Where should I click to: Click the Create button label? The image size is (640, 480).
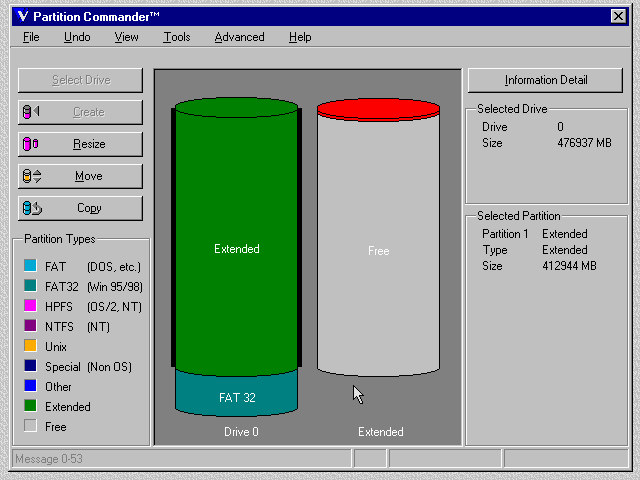coord(89,112)
